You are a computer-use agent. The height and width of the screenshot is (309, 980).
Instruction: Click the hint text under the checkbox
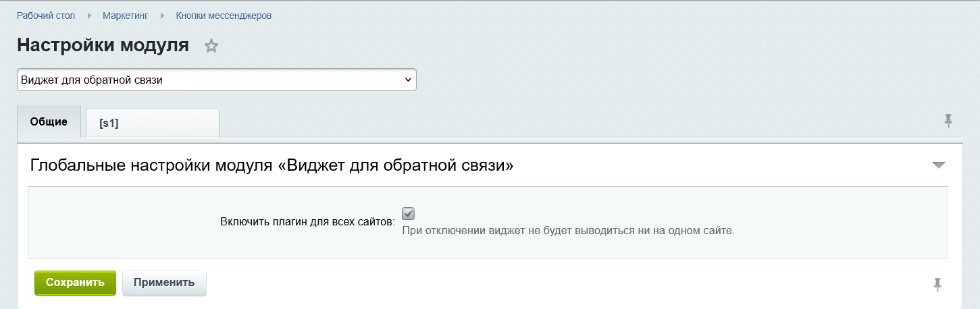pos(567,230)
